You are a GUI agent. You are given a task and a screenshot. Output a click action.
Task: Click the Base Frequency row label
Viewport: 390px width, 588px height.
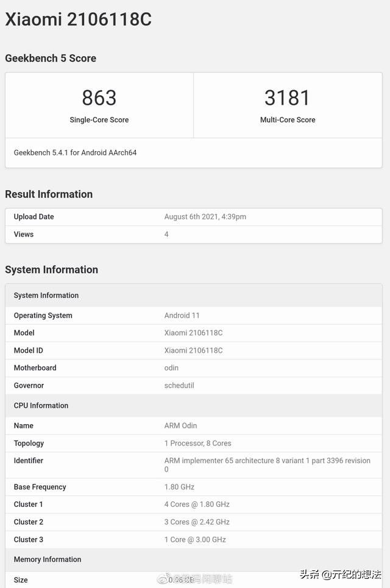40,487
